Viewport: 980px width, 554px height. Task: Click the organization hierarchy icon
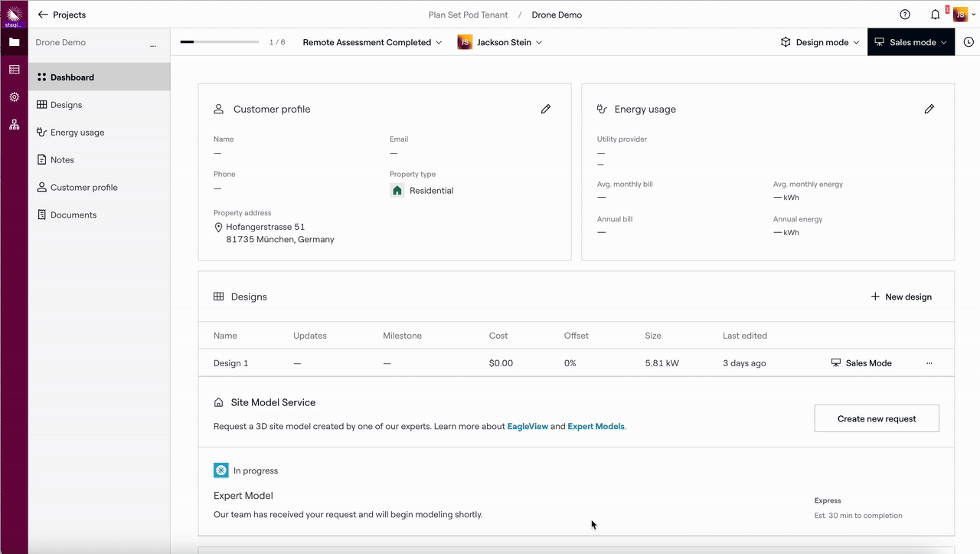(14, 124)
